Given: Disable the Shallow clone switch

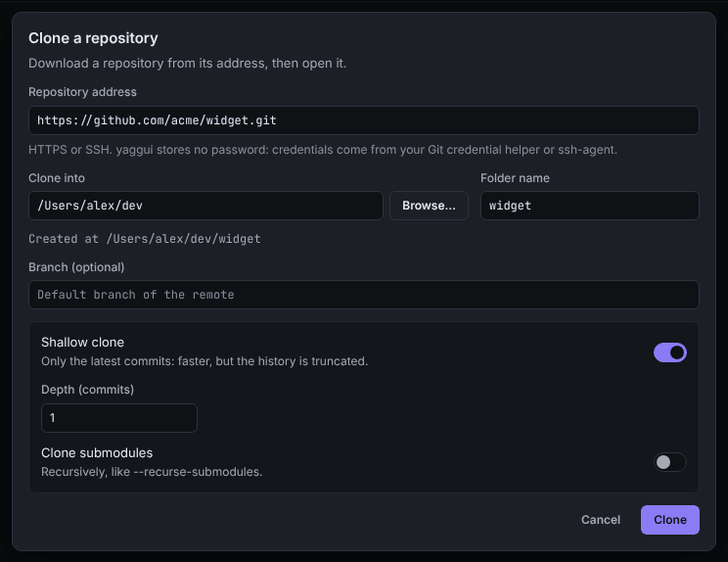Looking at the screenshot, I should click(x=670, y=352).
